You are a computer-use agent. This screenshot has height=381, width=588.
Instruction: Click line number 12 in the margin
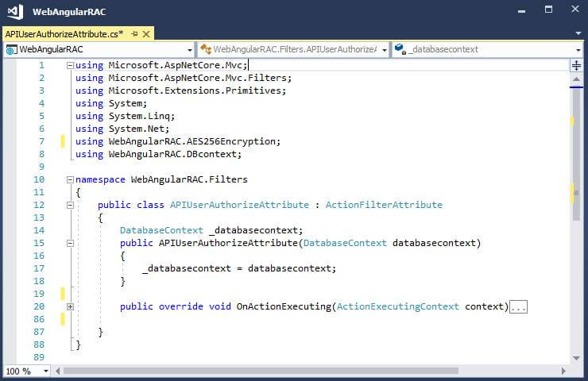(x=39, y=205)
